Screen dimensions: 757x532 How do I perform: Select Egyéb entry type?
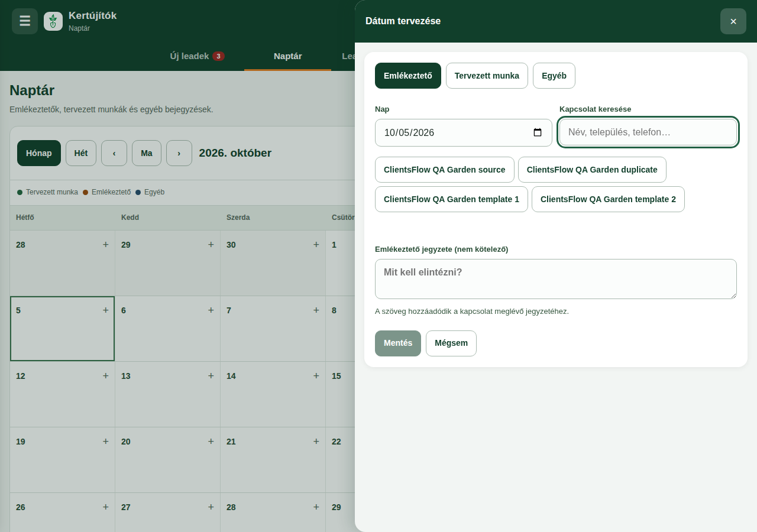(x=554, y=76)
